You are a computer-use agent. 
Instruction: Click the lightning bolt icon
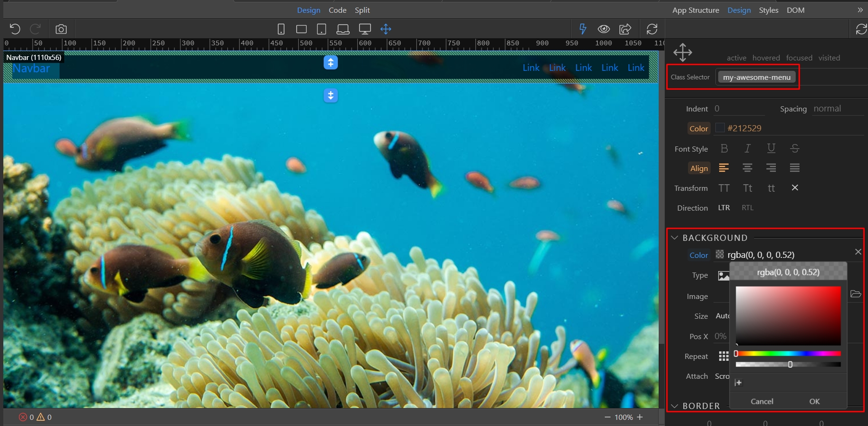coord(583,29)
